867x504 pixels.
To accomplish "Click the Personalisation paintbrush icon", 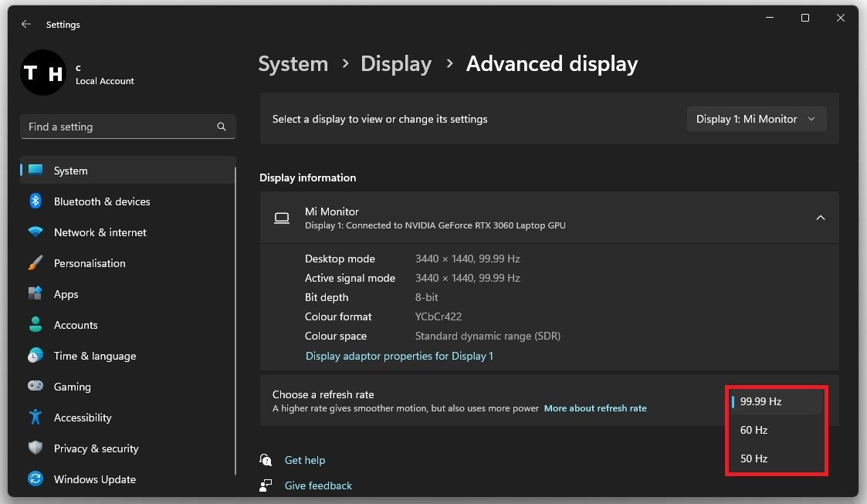I will (36, 262).
